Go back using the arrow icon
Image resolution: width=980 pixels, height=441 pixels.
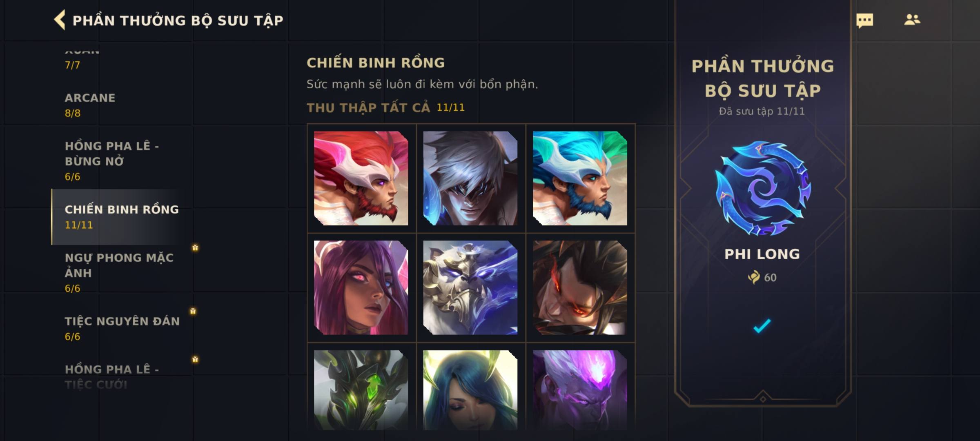(x=60, y=20)
